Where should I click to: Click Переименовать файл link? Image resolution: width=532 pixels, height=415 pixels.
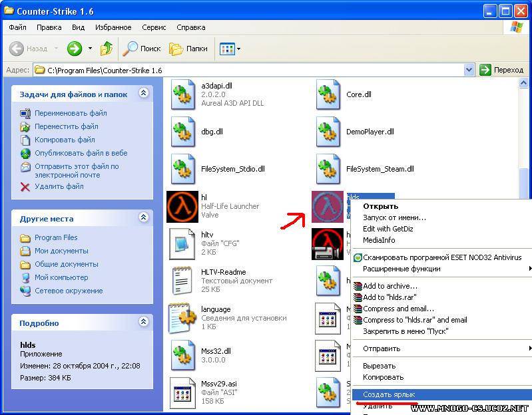pos(71,113)
